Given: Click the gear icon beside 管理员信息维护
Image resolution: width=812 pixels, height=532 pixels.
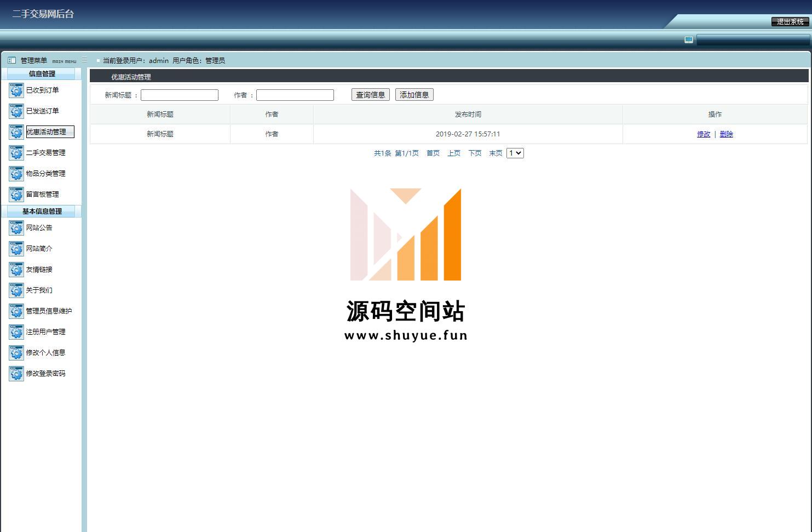Looking at the screenshot, I should point(16,311).
